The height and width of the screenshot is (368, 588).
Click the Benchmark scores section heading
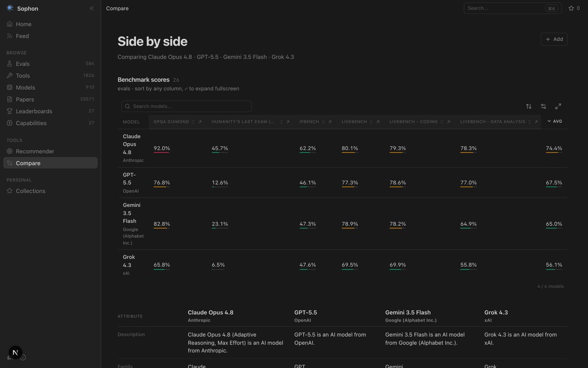point(144,79)
